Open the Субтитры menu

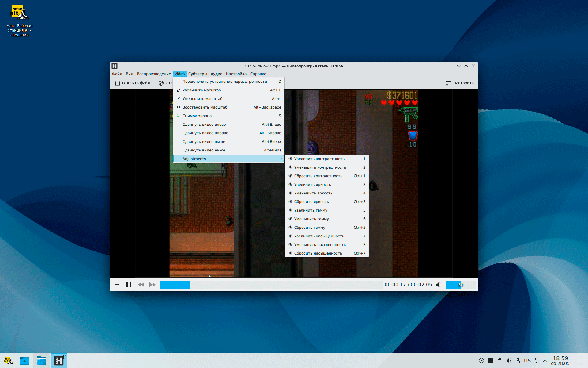click(x=198, y=74)
